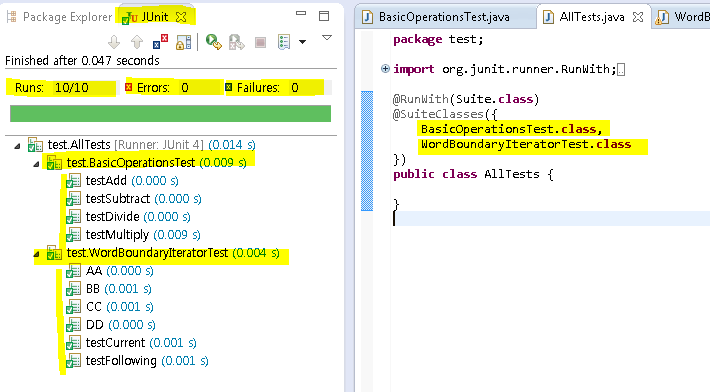Click the folded import marker box
The height and width of the screenshot is (392, 710).
point(621,70)
